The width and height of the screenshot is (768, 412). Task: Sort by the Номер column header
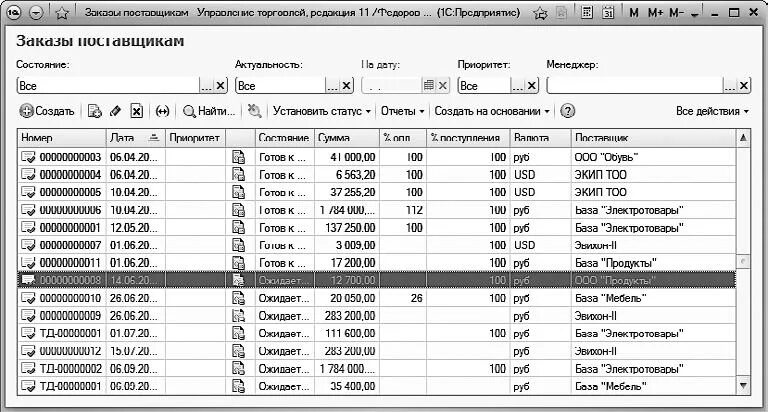62,138
